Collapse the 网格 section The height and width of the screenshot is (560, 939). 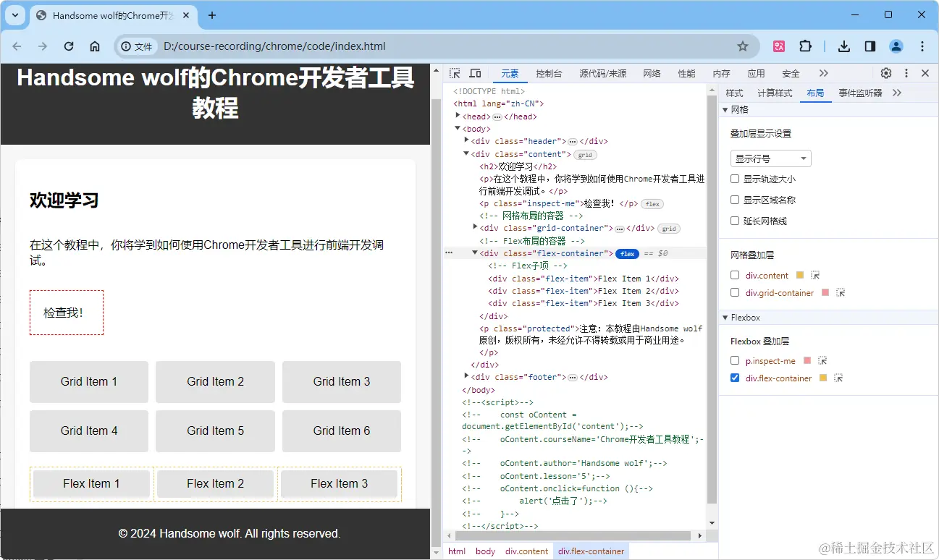point(725,110)
